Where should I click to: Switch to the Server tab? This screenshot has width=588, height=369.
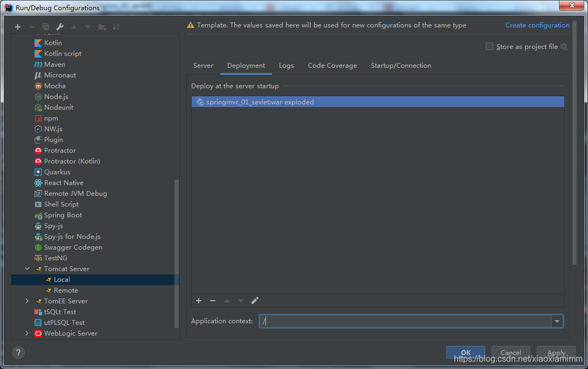(203, 66)
